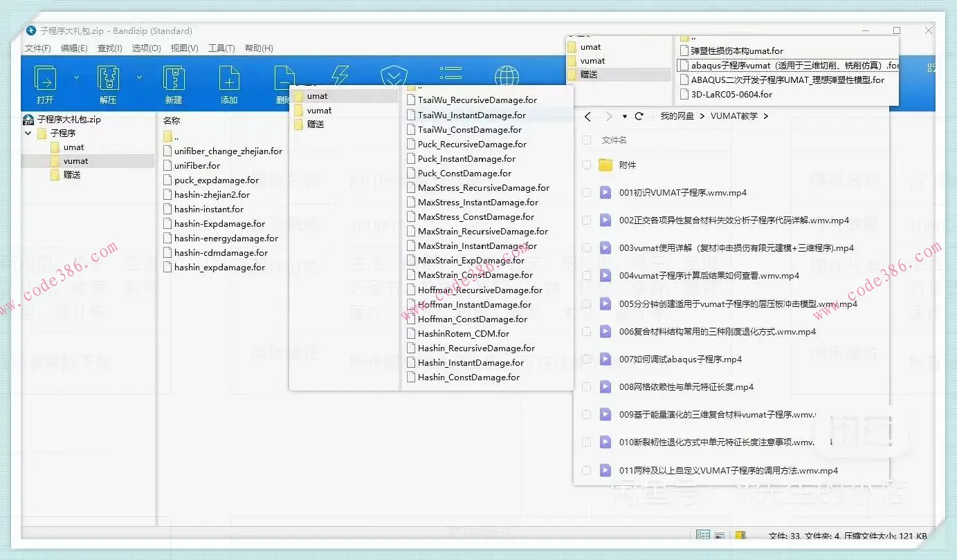Open the 查找(I) menu

click(110, 48)
